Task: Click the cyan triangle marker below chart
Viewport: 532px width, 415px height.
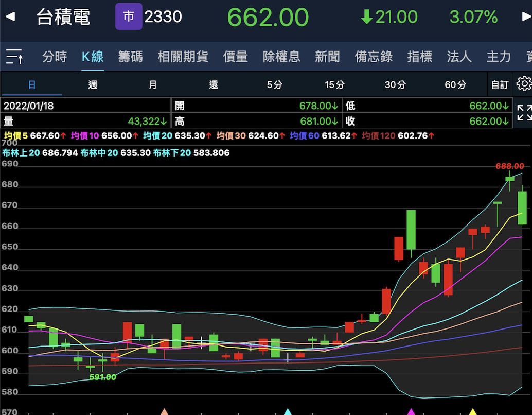Action: (x=288, y=411)
